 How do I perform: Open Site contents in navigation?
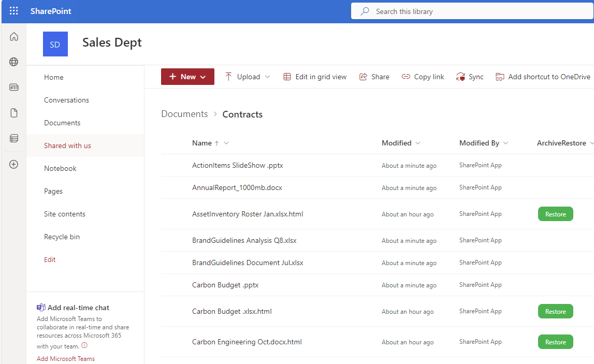[64, 214]
